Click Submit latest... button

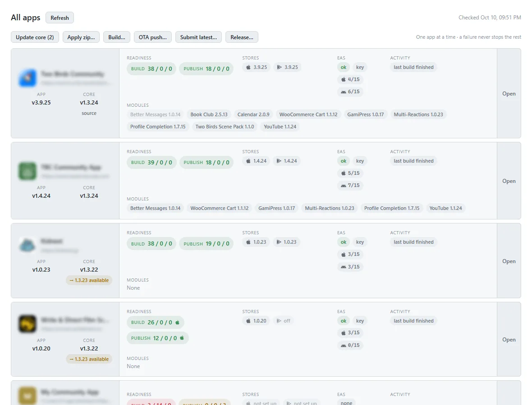198,37
